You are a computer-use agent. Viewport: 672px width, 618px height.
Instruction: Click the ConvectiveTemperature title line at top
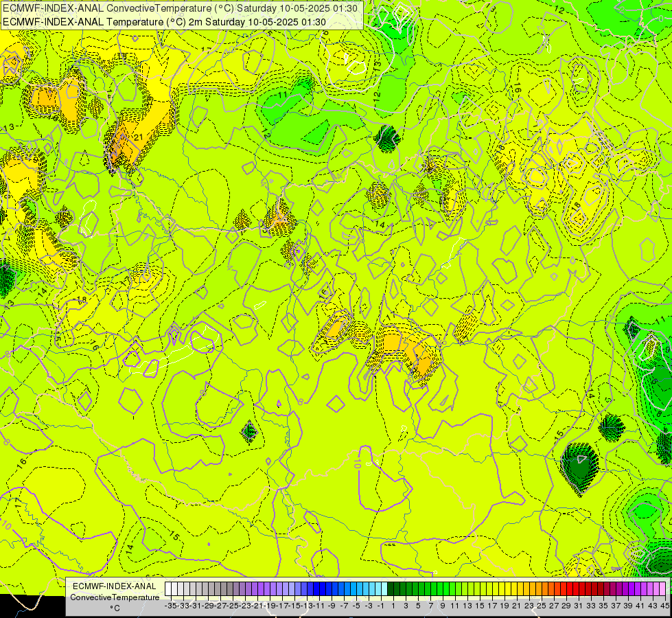point(180,8)
